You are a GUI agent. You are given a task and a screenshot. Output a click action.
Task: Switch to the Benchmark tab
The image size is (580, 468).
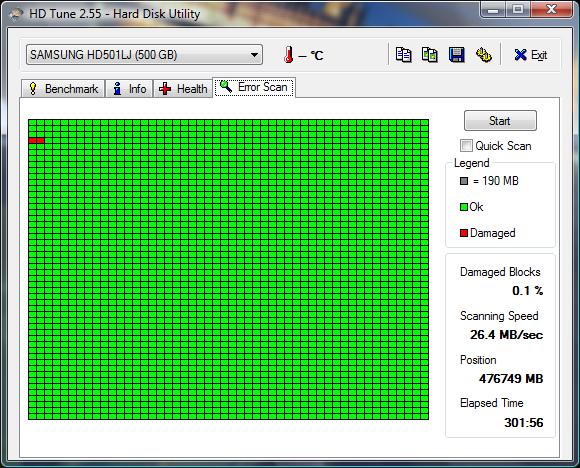click(x=63, y=89)
